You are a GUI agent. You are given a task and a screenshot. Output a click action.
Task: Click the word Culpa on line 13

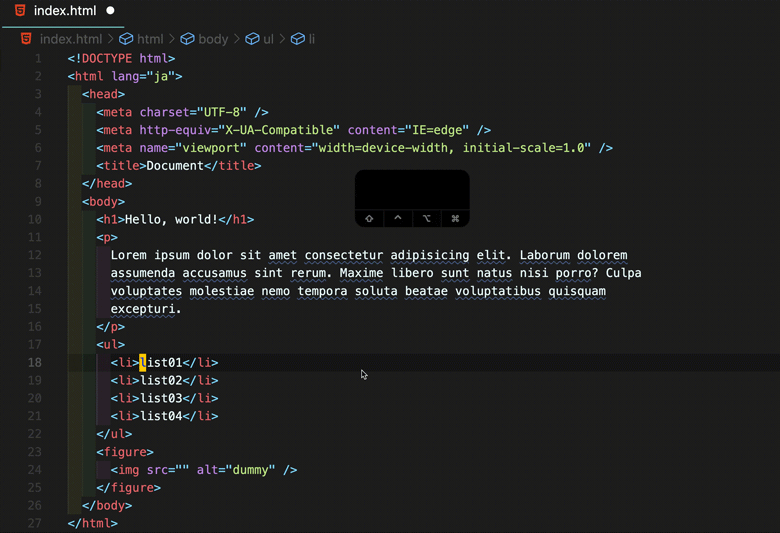point(623,273)
